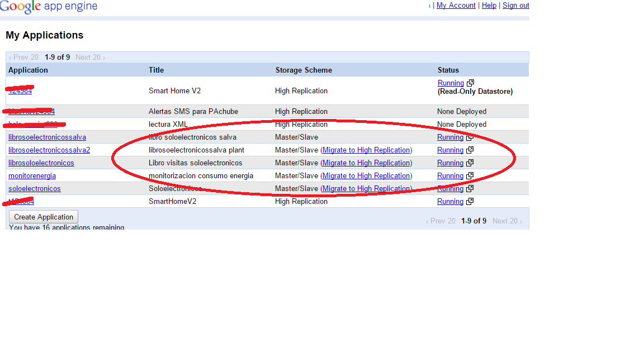Click external-link icon in librosoloelectronicos row
Viewport: 644px width, 362px height.
tap(470, 163)
